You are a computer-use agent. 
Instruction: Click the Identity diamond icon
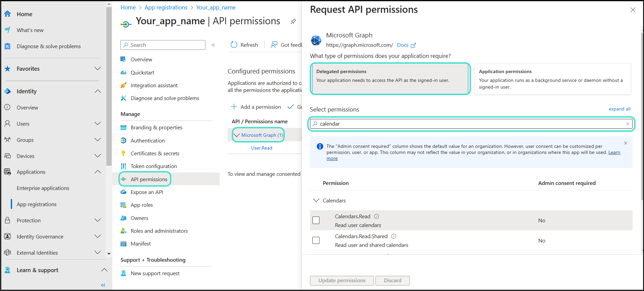click(x=7, y=91)
